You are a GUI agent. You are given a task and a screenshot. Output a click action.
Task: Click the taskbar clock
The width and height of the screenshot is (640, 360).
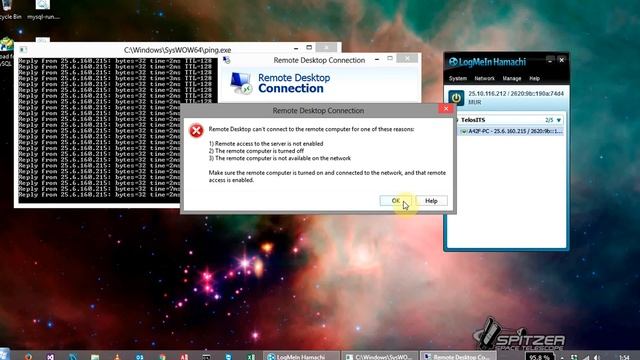click(x=624, y=358)
